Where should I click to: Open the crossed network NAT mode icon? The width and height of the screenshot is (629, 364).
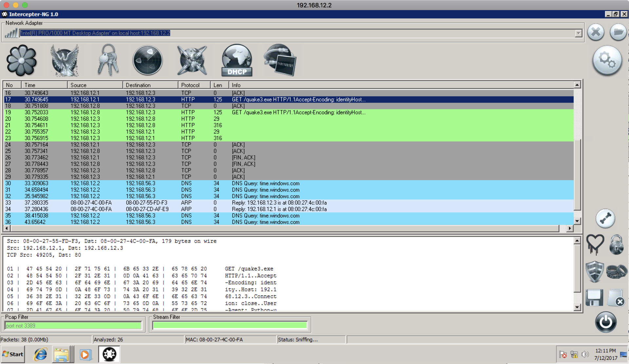pyautogui.click(x=192, y=61)
